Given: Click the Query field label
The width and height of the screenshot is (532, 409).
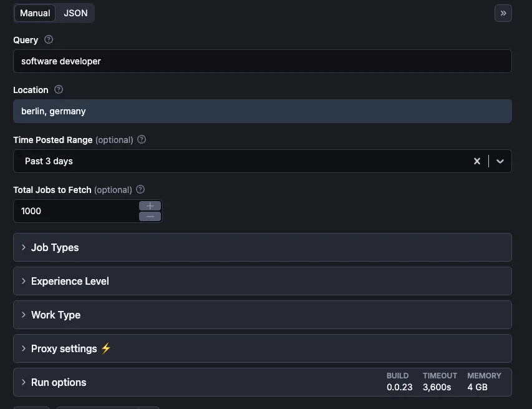Looking at the screenshot, I should click(x=26, y=40).
